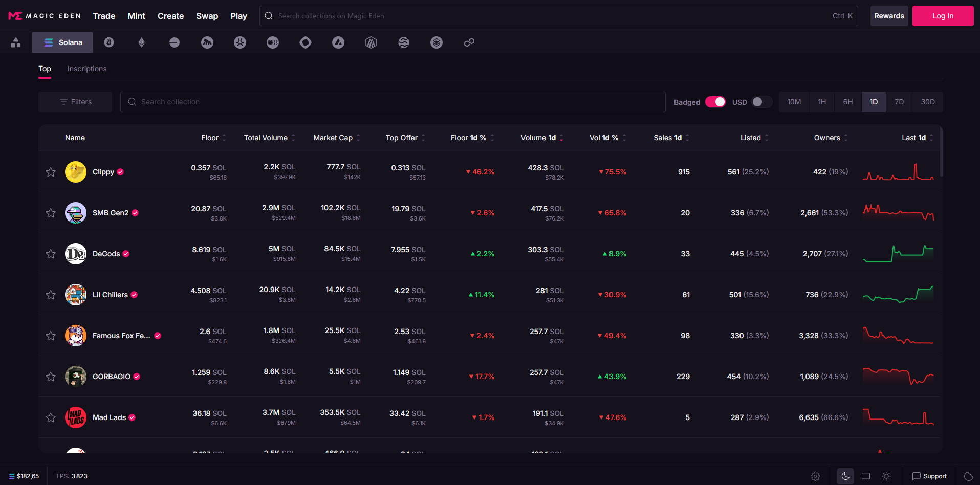This screenshot has height=485, width=980.
Task: Open the DeGods collection avatar
Action: tap(76, 254)
